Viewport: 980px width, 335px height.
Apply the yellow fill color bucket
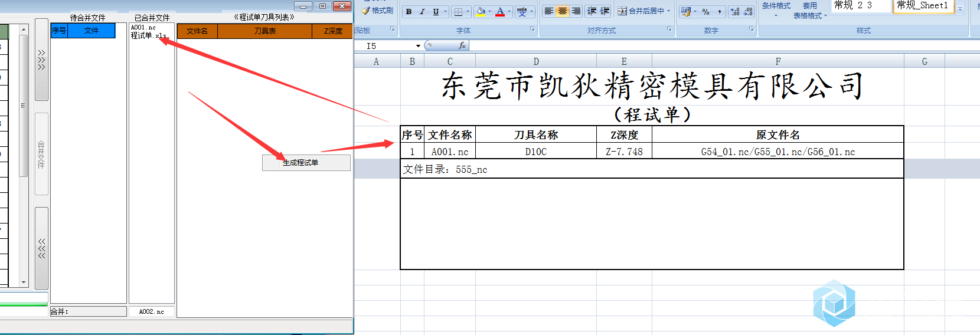[x=481, y=11]
